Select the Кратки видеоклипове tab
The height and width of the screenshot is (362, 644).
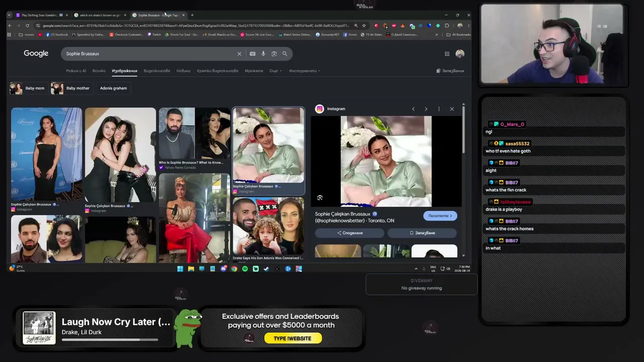pos(218,71)
